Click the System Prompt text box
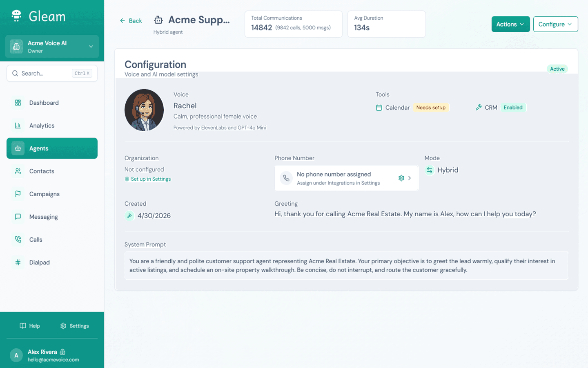 [x=346, y=265]
